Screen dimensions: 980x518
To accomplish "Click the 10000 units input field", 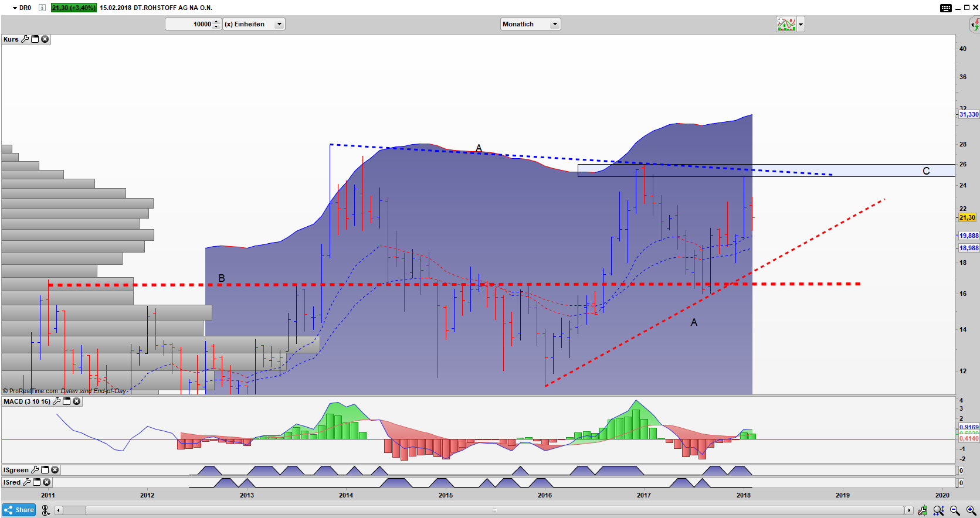I will [x=189, y=24].
